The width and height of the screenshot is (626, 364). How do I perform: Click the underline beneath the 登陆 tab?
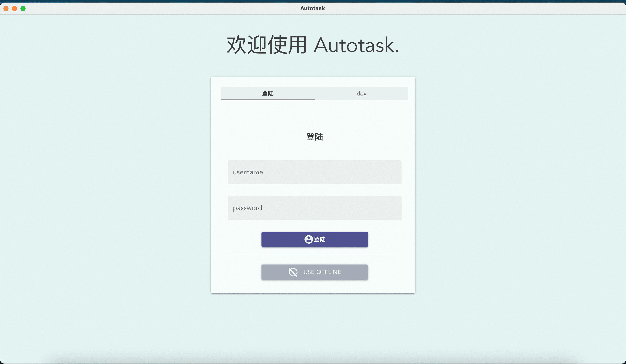pyautogui.click(x=267, y=100)
